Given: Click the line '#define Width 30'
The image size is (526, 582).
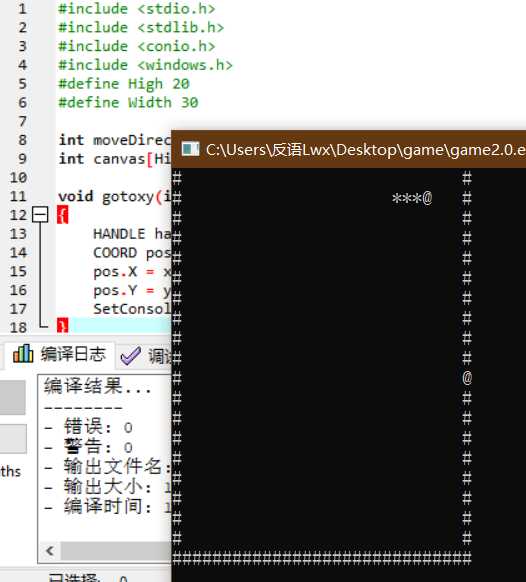Looking at the screenshot, I should click(x=128, y=102).
